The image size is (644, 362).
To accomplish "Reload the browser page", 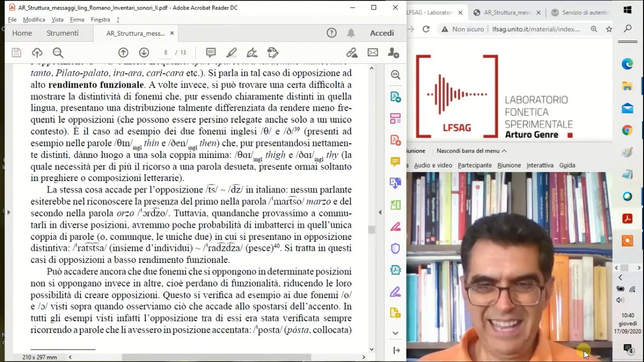I will pos(426,29).
